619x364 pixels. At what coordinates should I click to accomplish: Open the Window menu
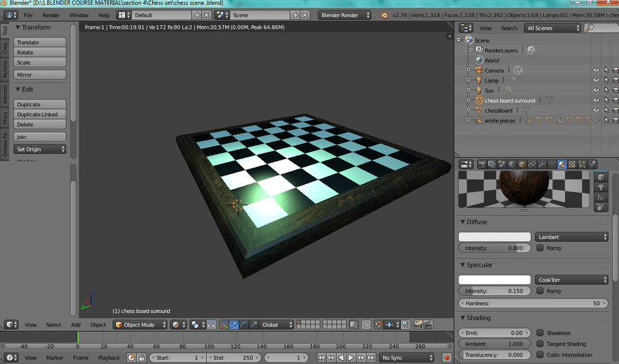coord(79,15)
